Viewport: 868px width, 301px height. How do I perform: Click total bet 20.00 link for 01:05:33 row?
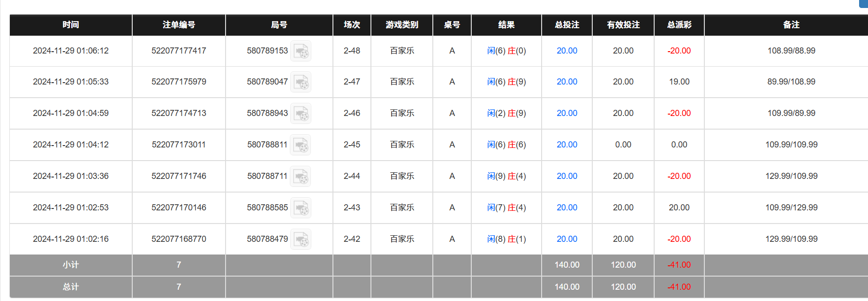(x=566, y=82)
